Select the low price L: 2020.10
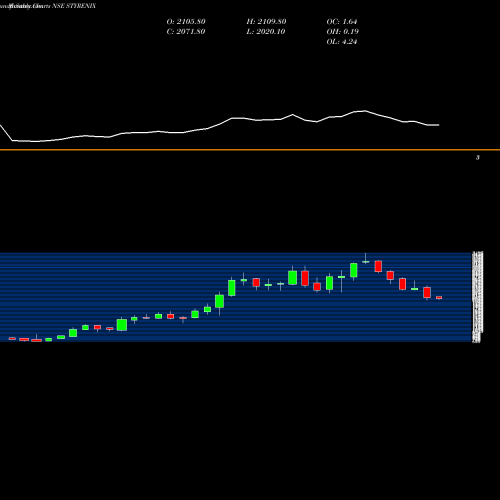The width and height of the screenshot is (500, 500). click(x=266, y=32)
